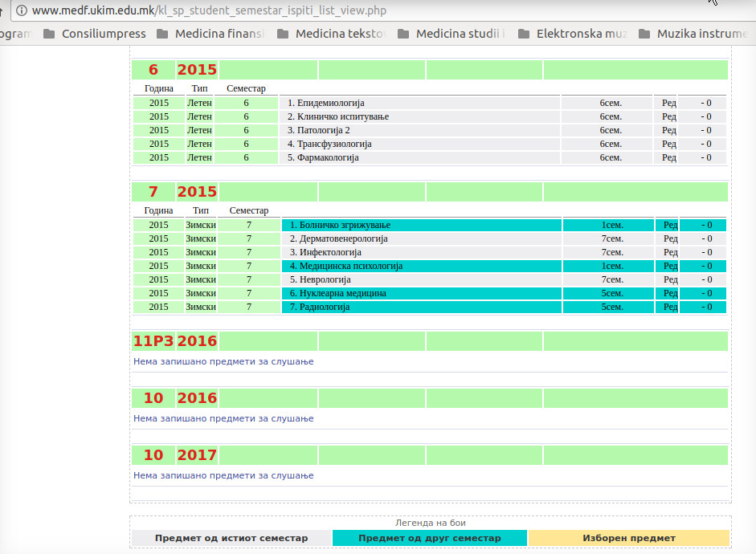Click the Летен cell in Патологија 2 row
Viewport: 756px width, 554px height.
199,130
